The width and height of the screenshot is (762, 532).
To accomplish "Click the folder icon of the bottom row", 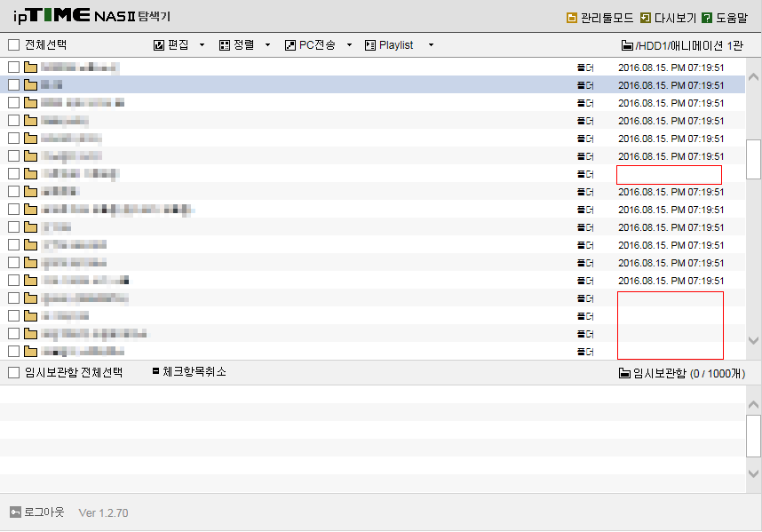I will click(x=30, y=352).
